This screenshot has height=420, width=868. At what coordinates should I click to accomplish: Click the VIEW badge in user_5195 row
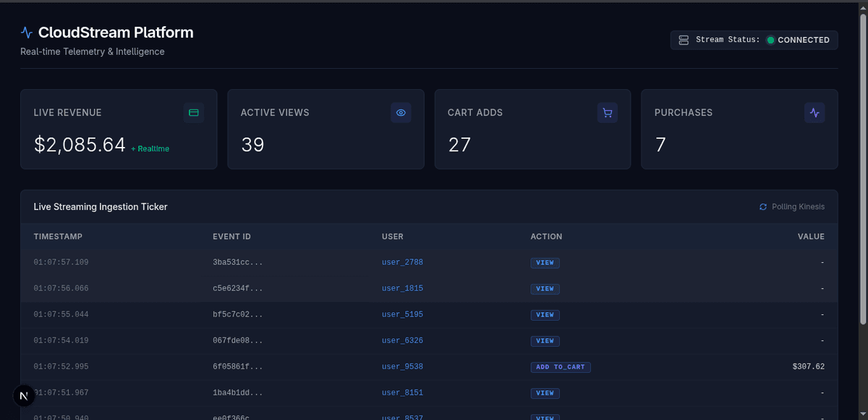tap(545, 315)
